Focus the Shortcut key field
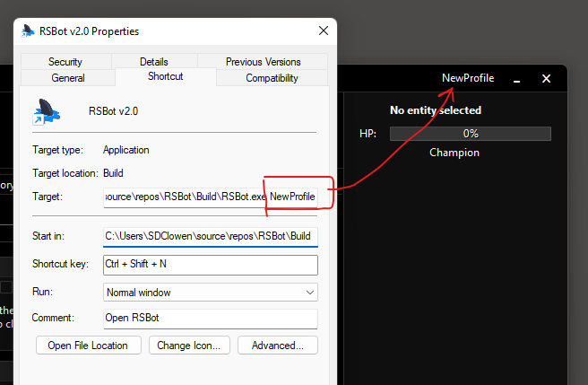The image size is (588, 385). [211, 265]
